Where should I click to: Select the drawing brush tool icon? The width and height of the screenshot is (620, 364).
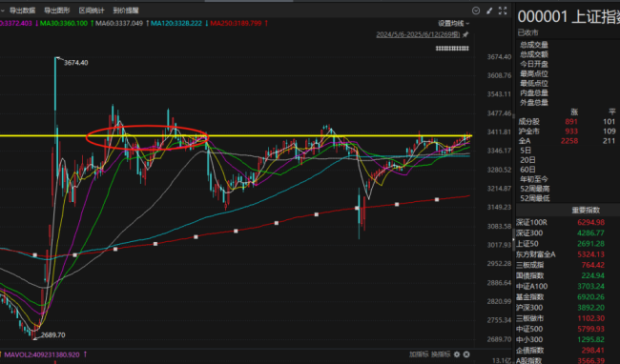(x=489, y=10)
